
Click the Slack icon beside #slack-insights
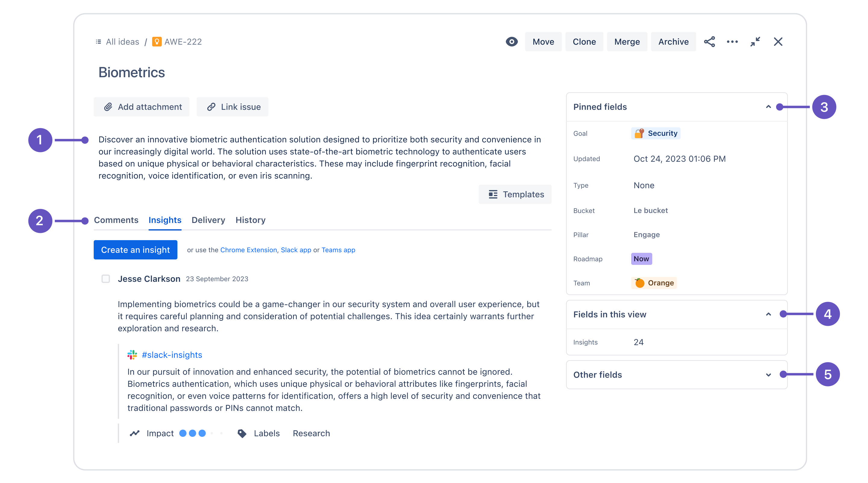point(132,354)
